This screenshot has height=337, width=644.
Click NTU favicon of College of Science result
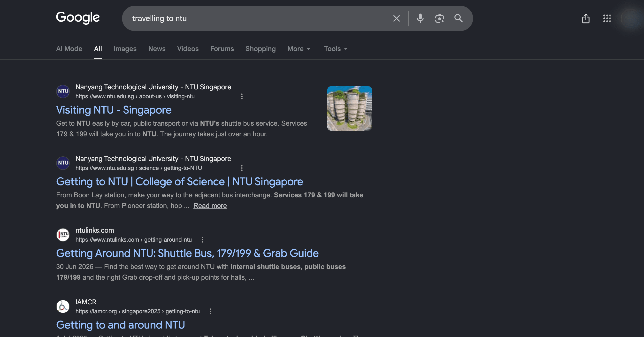click(x=63, y=163)
